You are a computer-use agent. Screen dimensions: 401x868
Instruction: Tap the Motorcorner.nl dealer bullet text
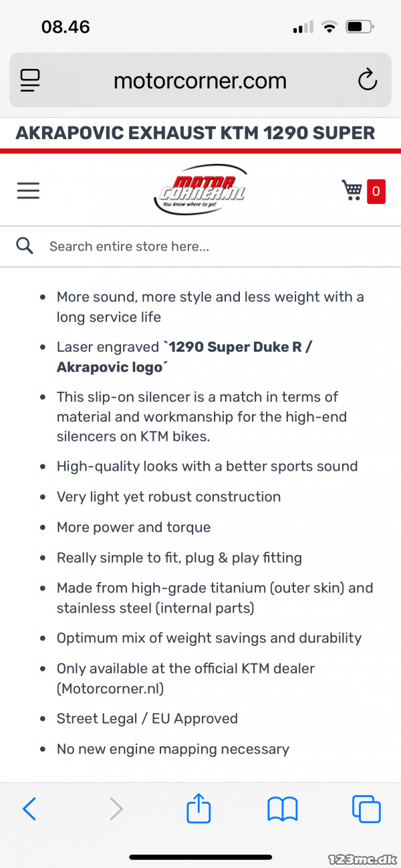(186, 678)
